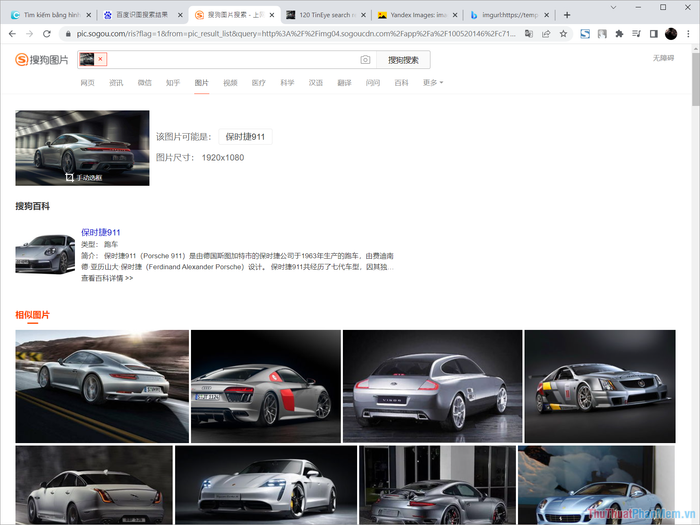
Task: Open the Cadillac race car result
Action: click(600, 386)
